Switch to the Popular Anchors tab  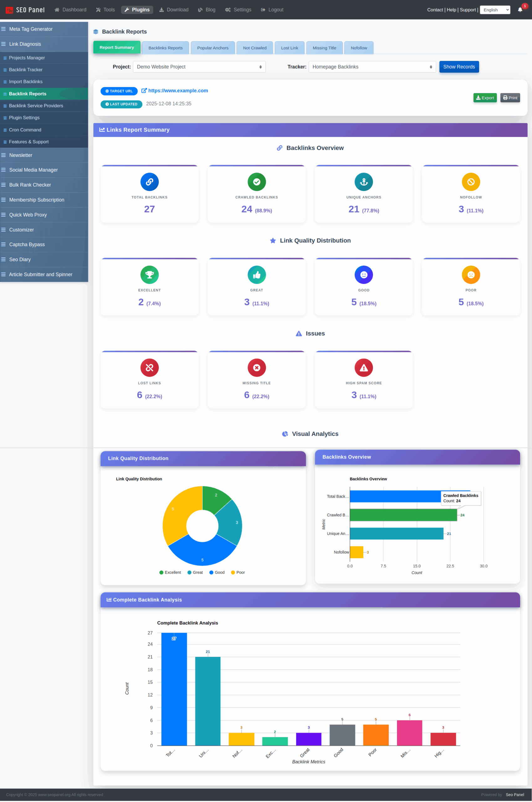(213, 48)
